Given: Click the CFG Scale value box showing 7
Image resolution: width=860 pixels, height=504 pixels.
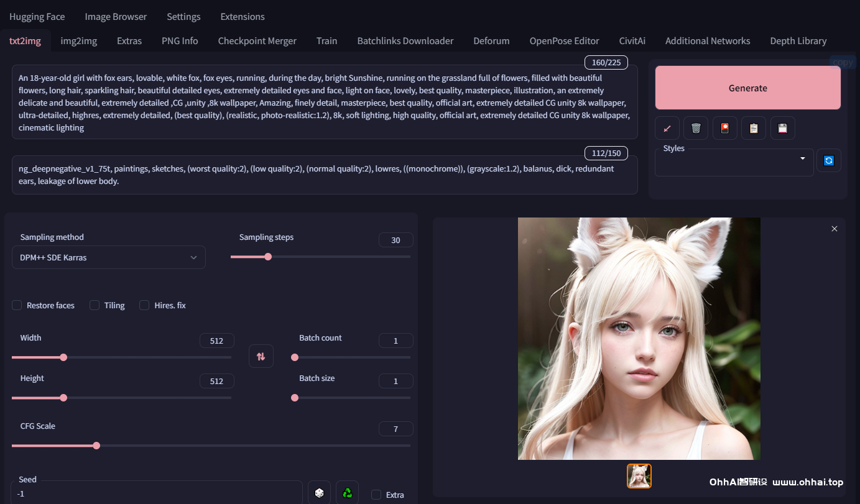Looking at the screenshot, I should (x=396, y=429).
